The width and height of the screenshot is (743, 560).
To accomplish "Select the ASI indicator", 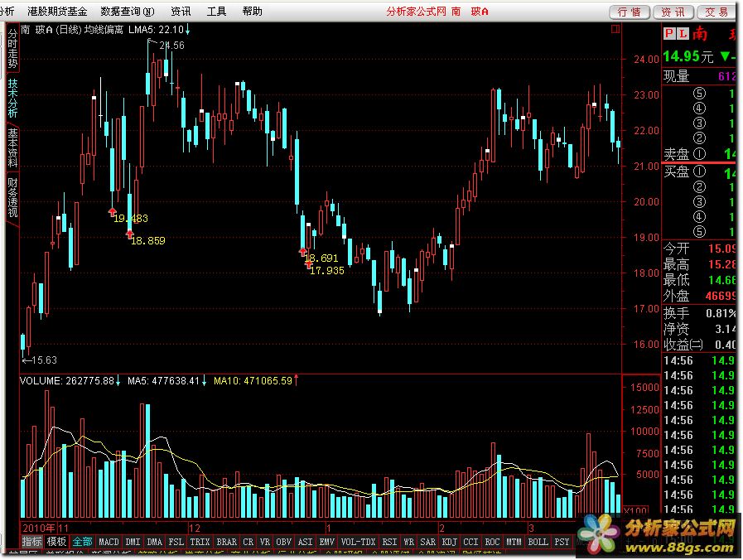I will (305, 542).
